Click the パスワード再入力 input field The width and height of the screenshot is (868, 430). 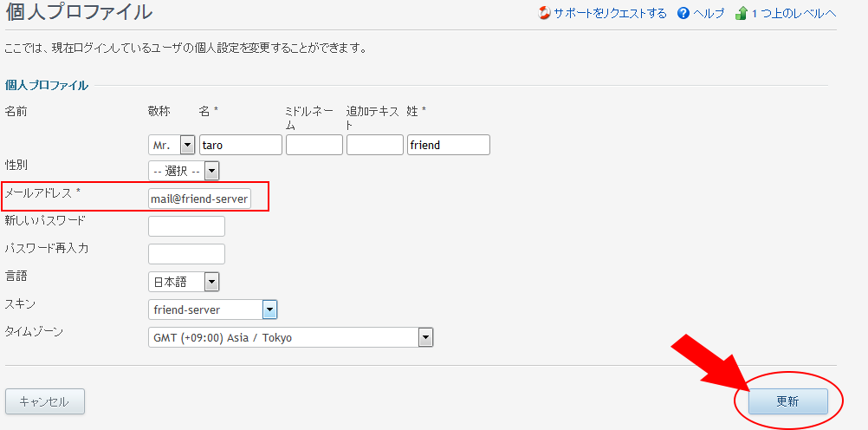pyautogui.click(x=186, y=254)
